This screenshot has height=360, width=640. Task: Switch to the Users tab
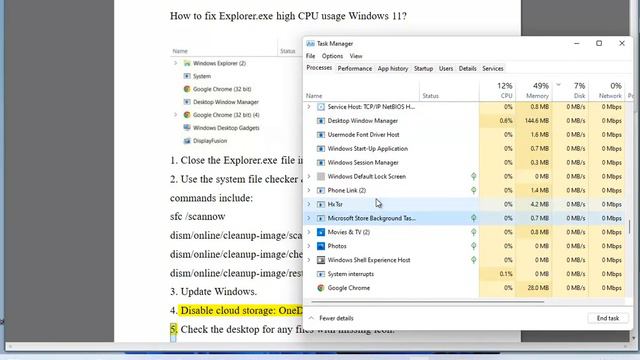click(x=446, y=69)
